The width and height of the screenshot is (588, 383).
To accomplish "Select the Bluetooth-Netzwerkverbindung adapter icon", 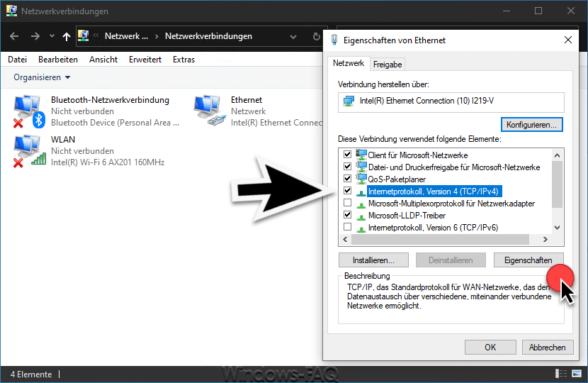I will (x=29, y=111).
